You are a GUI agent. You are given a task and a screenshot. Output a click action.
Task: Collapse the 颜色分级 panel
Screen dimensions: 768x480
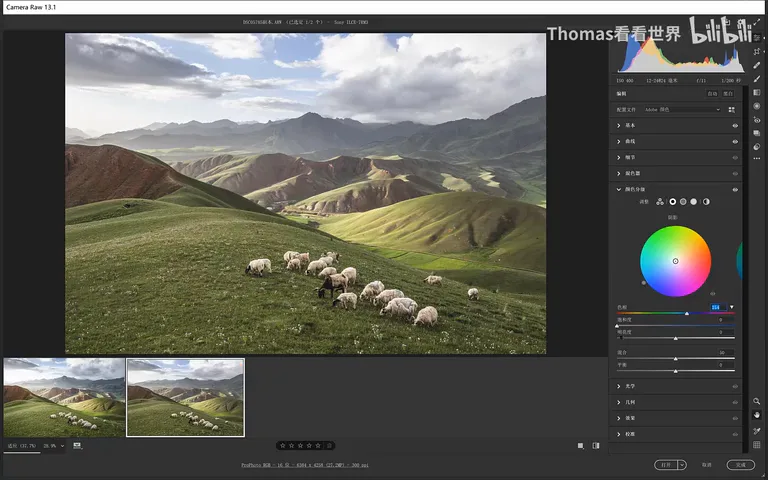pos(619,190)
